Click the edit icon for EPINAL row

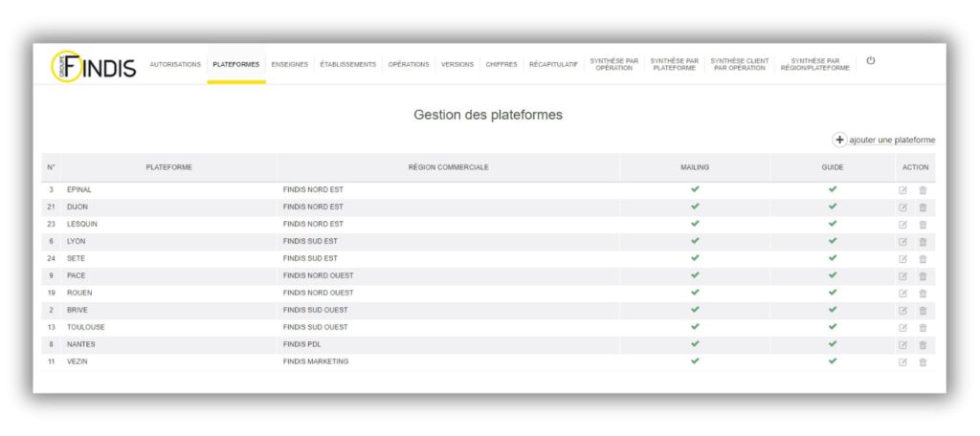[902, 190]
